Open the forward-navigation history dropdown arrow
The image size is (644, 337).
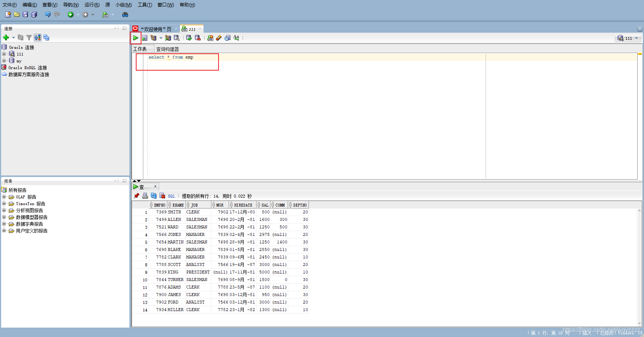coord(93,15)
